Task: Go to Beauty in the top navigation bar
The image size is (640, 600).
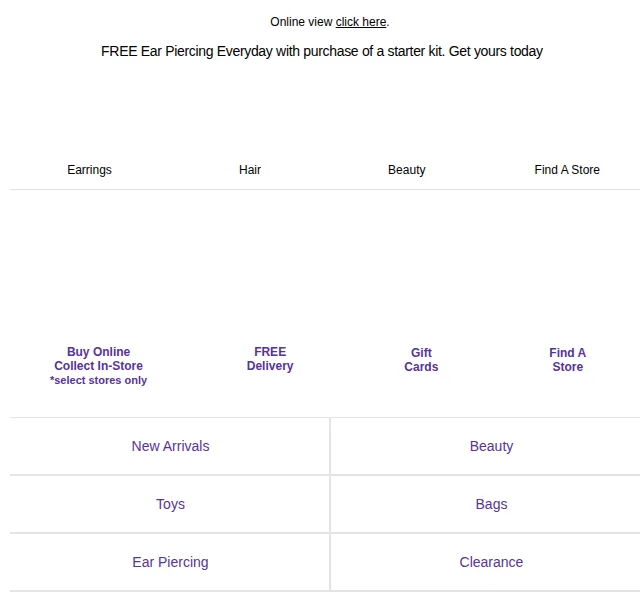Action: coord(407,169)
